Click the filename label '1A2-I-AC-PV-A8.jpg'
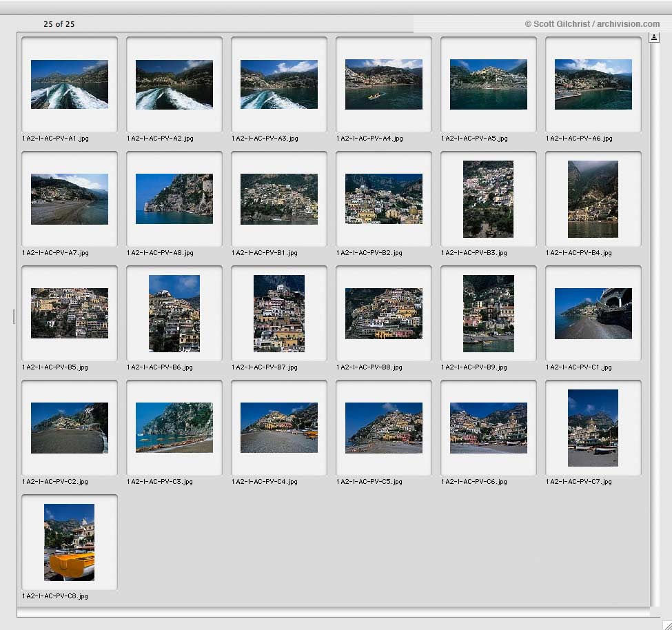Viewport: 672px width, 630px height. (x=160, y=253)
